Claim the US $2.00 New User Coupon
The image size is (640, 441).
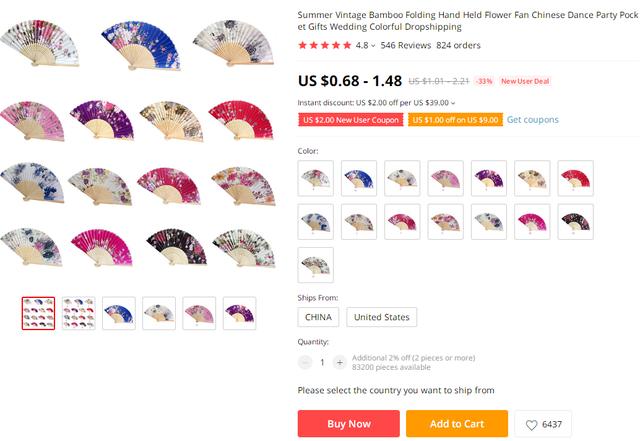coord(351,120)
